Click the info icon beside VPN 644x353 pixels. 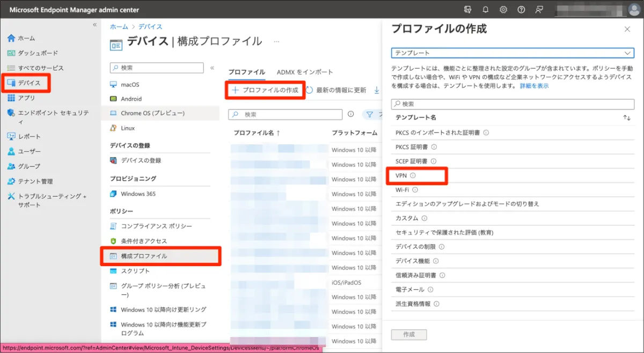[x=413, y=175]
